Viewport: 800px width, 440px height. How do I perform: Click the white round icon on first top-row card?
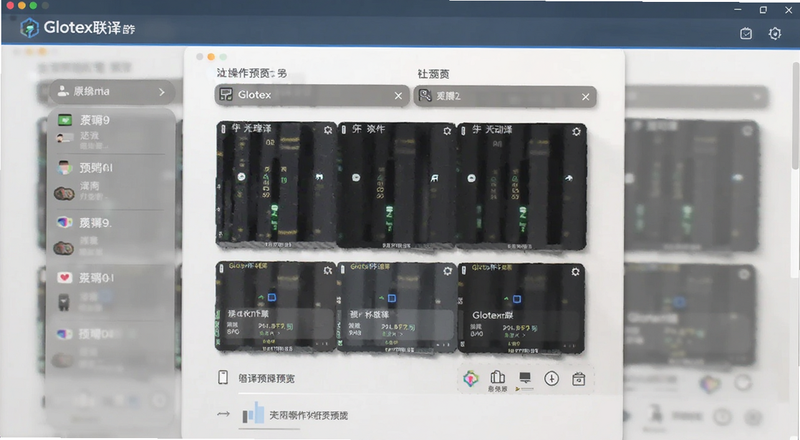[241, 177]
